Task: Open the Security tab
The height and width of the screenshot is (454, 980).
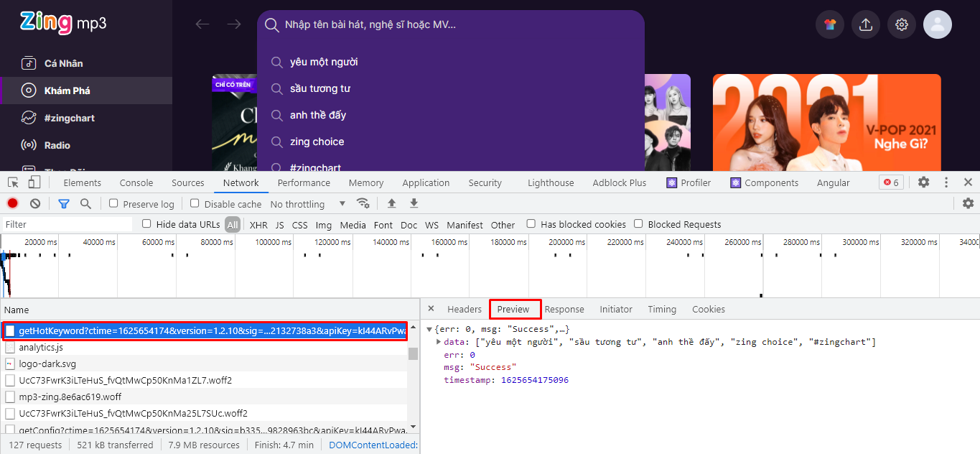Action: click(485, 182)
